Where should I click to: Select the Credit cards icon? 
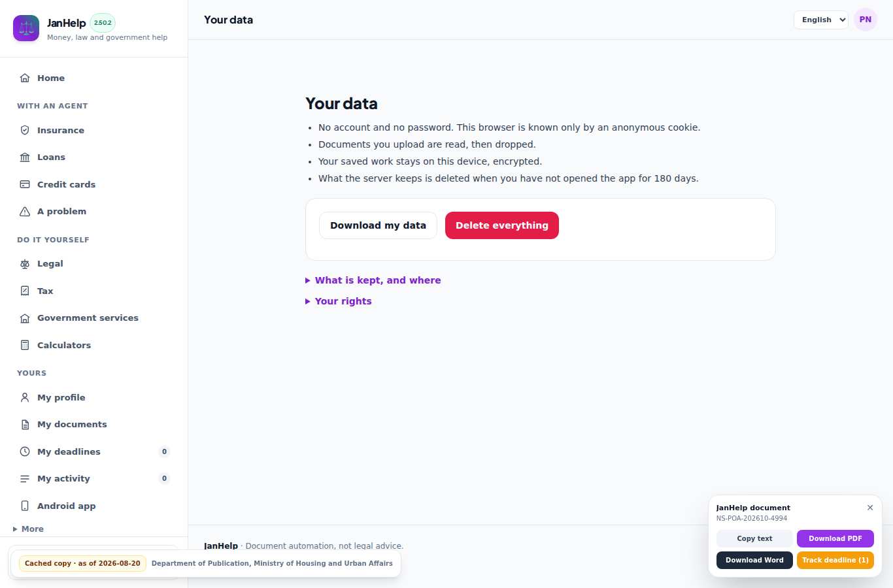pyautogui.click(x=25, y=184)
